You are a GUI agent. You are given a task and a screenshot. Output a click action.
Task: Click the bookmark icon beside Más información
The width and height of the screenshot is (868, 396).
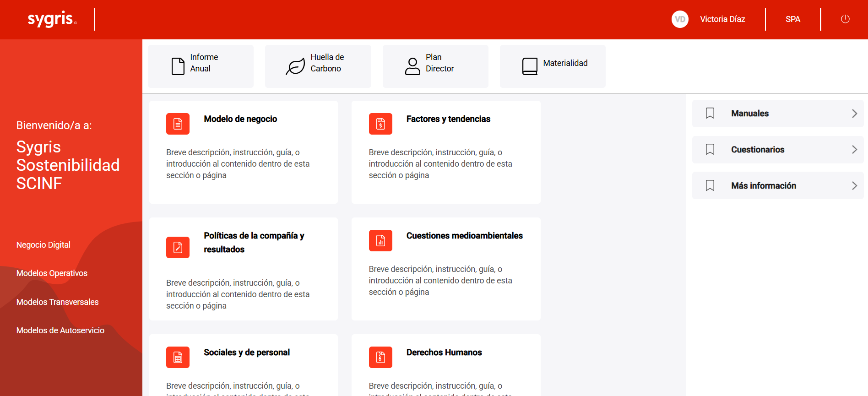710,185
